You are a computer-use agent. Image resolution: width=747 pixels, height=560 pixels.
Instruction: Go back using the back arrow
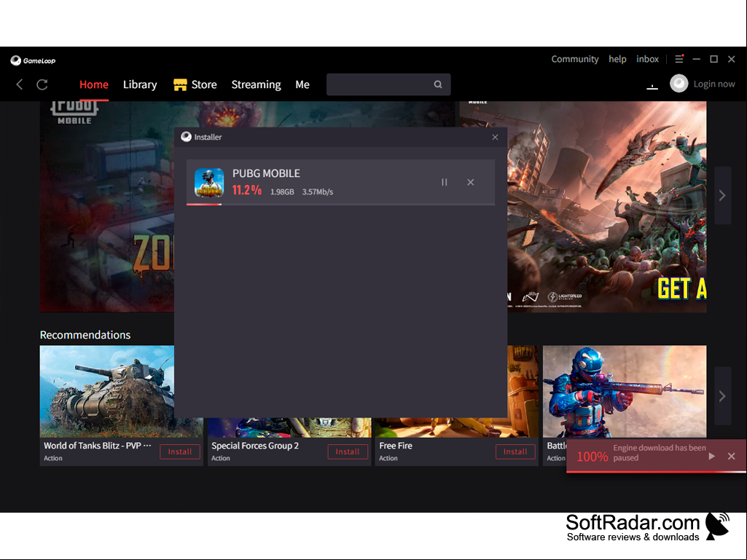click(x=20, y=84)
